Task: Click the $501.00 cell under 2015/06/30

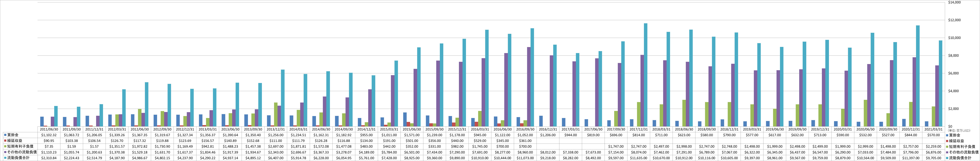Action: point(412,141)
